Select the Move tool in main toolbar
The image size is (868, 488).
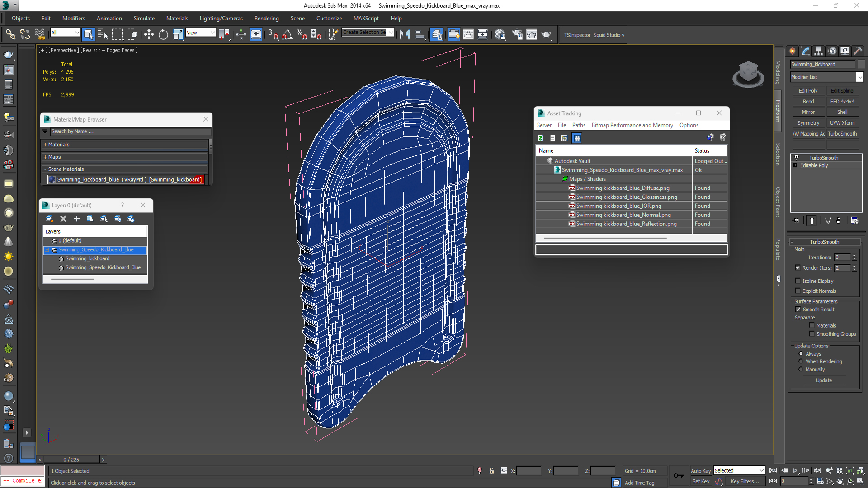(x=149, y=34)
